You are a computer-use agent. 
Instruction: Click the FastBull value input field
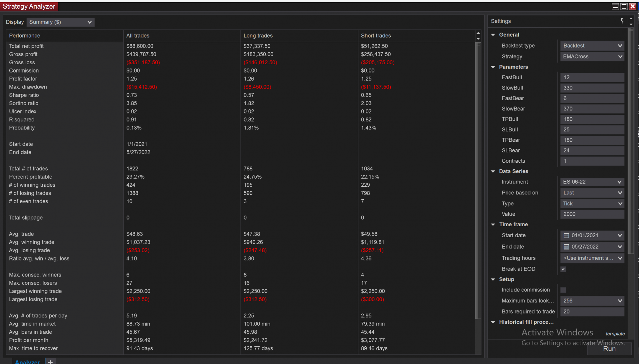tap(592, 78)
